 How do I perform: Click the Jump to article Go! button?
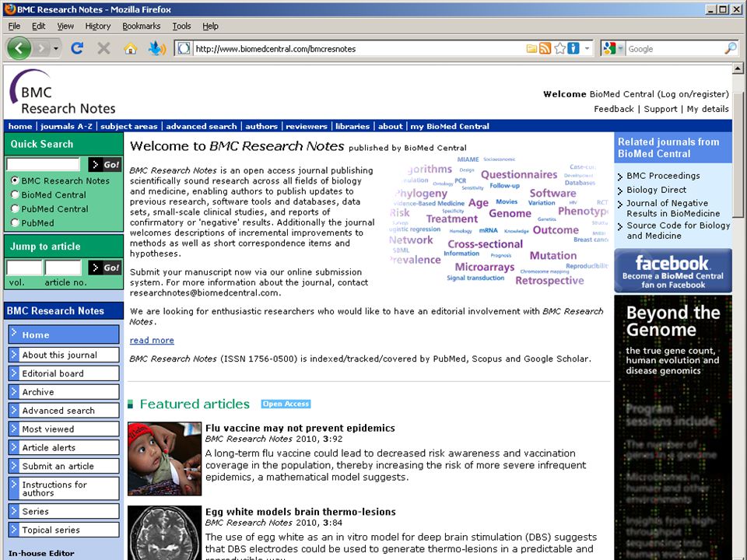[x=105, y=267]
